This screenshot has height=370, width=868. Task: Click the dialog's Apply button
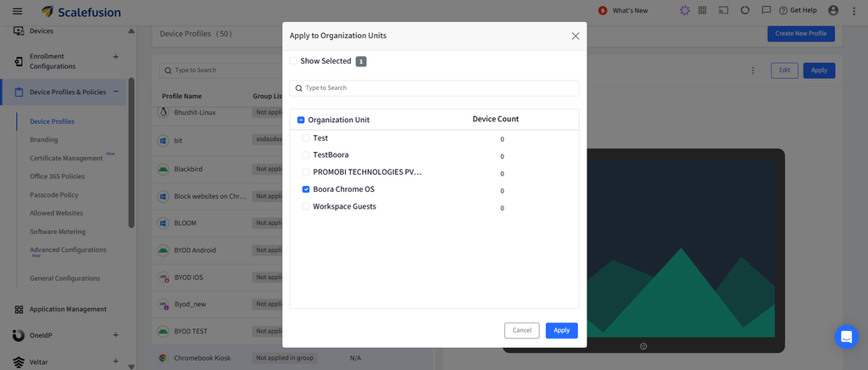click(x=562, y=330)
